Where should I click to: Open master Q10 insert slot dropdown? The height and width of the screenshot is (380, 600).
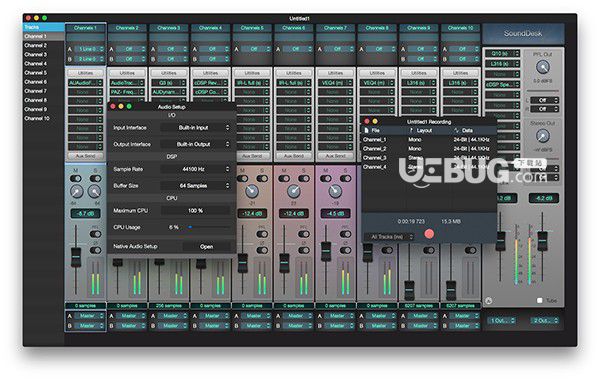click(x=502, y=53)
